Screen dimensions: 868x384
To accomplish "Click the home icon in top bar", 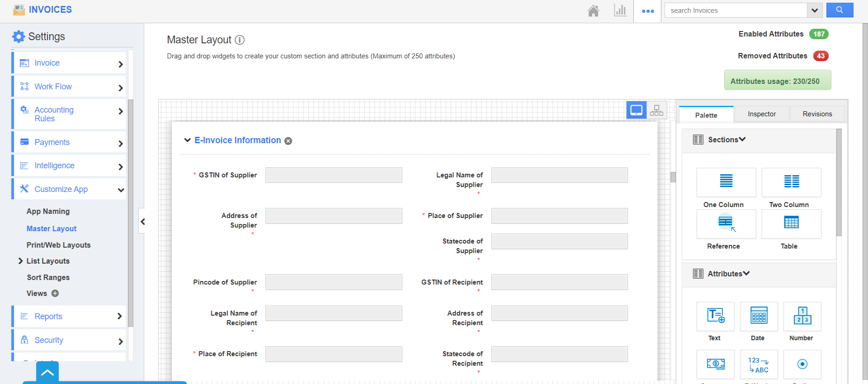I will point(593,10).
